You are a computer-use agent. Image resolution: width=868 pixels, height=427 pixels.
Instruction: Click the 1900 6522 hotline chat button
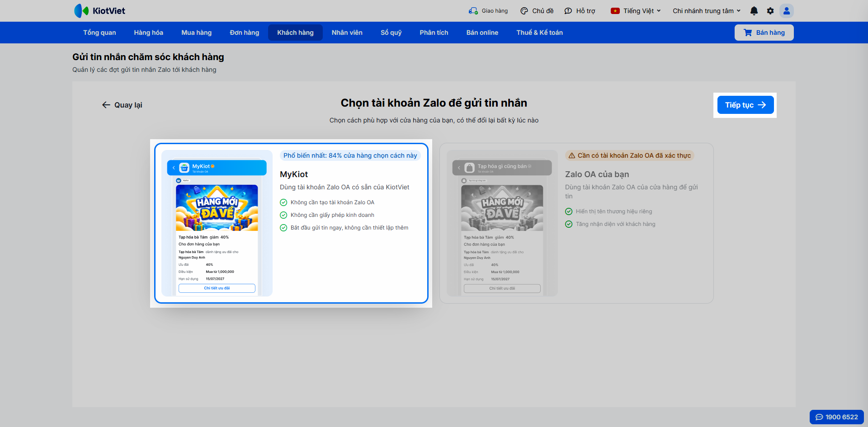(837, 417)
